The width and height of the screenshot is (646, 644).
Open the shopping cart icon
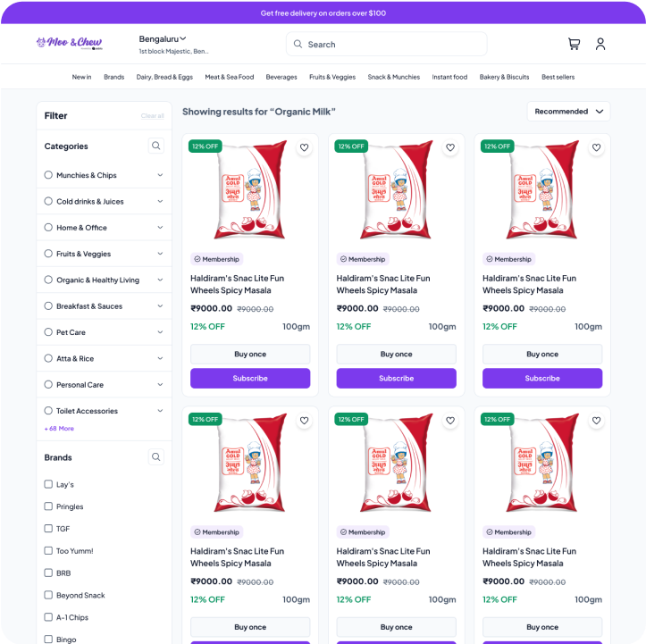[x=574, y=44]
